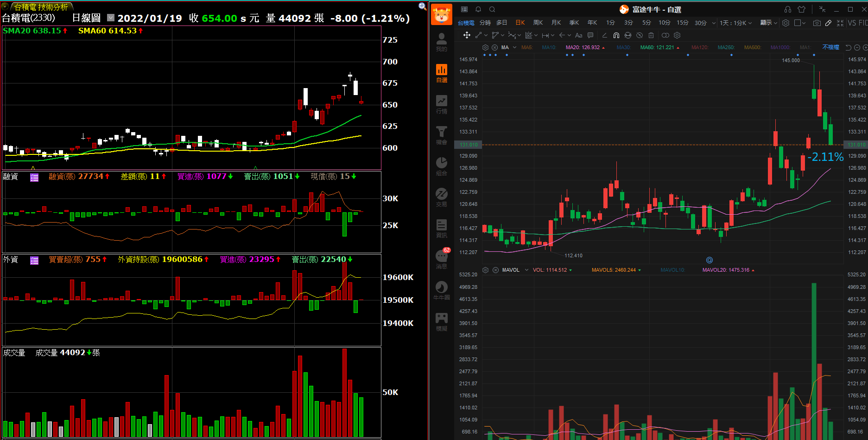
Task: Click the 不複權 adjustment button
Action: (x=831, y=47)
